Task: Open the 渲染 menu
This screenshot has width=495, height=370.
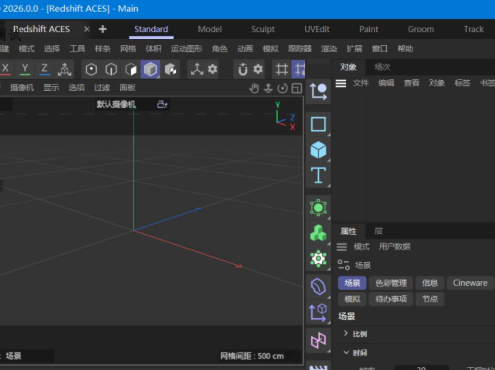Action: pos(329,49)
